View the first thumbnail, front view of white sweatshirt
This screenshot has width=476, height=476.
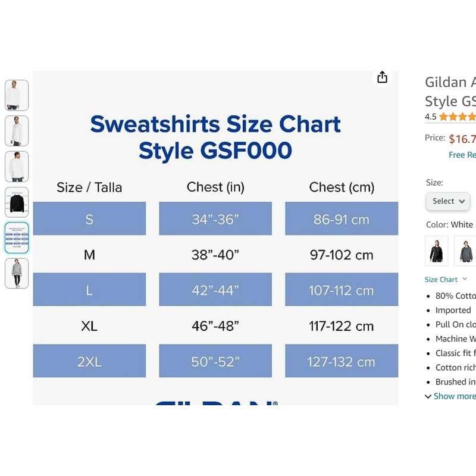pos(17,95)
